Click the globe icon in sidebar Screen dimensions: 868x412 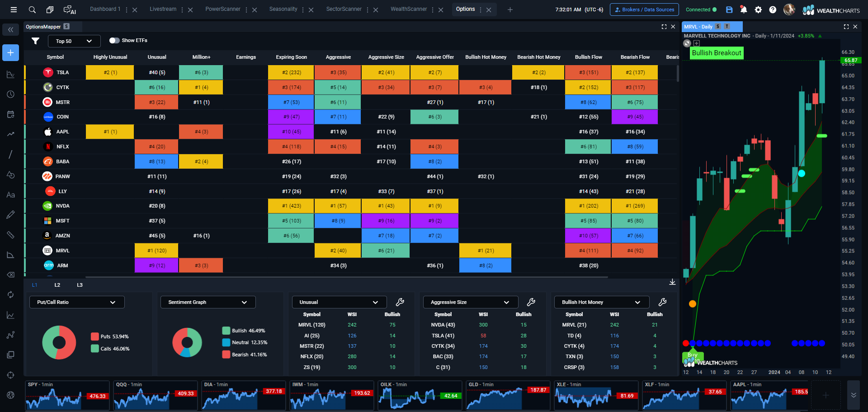pos(10,395)
